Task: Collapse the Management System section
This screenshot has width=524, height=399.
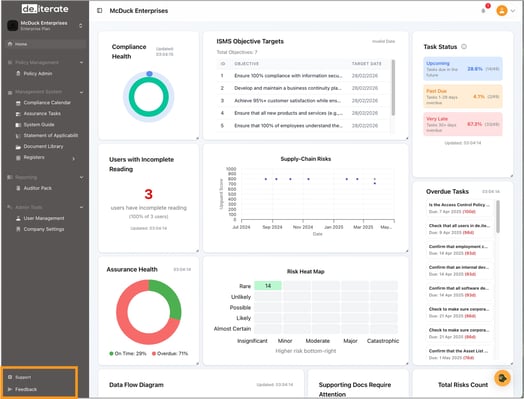Action: pos(82,92)
